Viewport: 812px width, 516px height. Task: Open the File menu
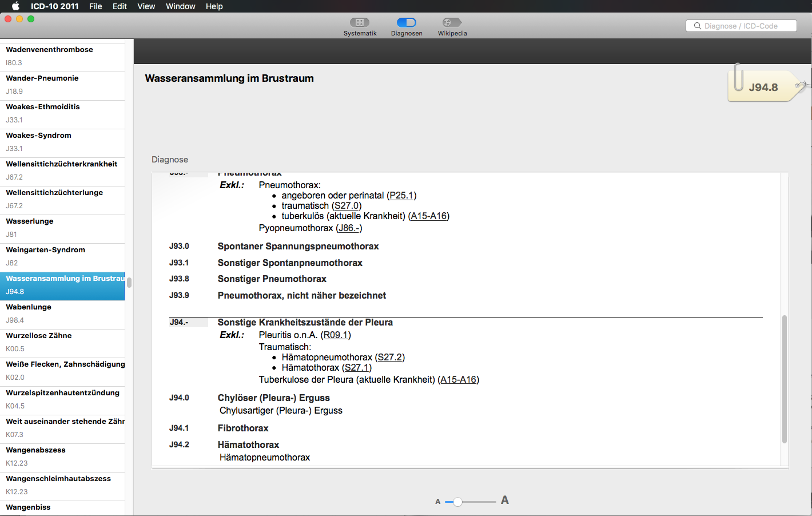coord(95,6)
